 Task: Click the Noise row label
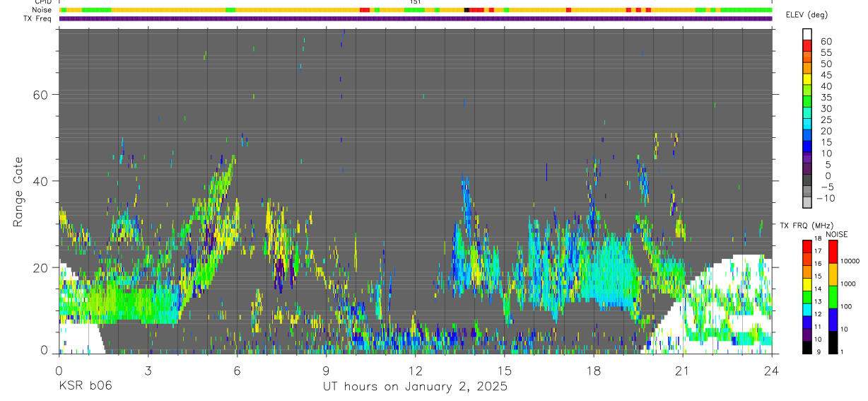(x=42, y=10)
